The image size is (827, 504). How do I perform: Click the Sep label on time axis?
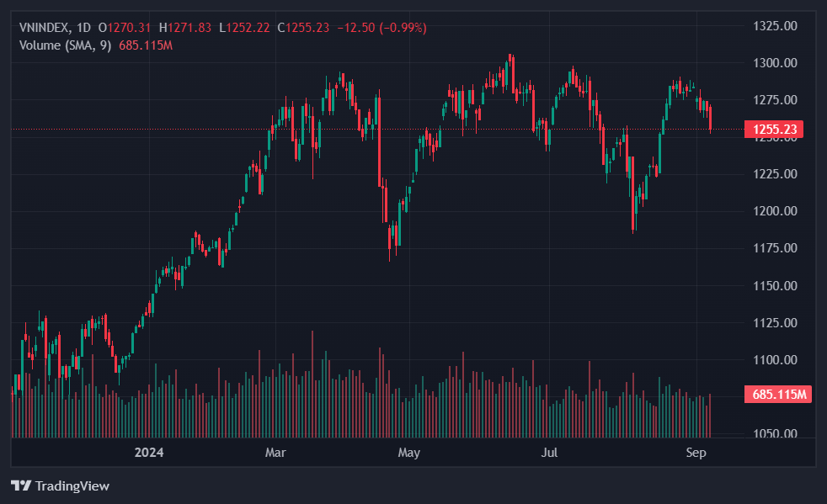tap(696, 453)
